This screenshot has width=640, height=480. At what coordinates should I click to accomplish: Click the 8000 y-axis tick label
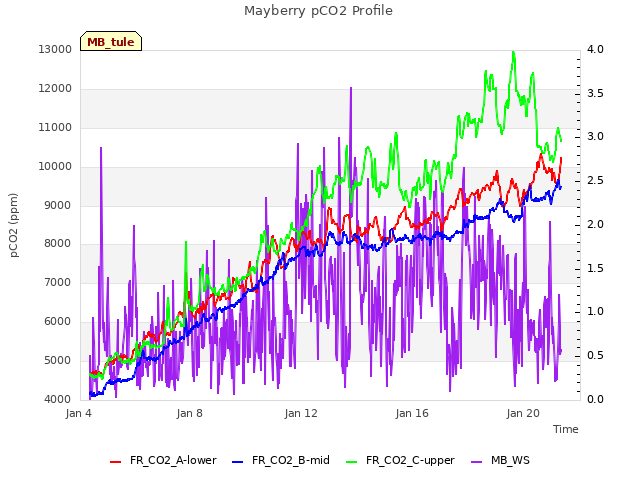coord(58,244)
